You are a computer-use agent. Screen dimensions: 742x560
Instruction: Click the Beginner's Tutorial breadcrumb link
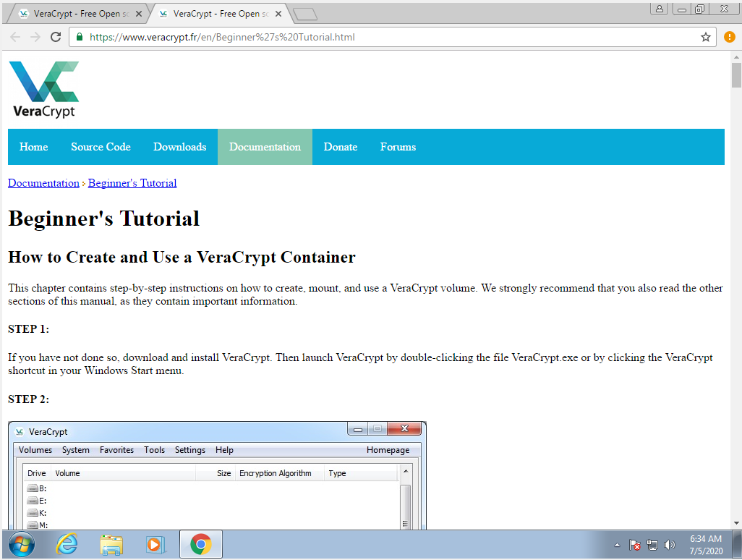tap(132, 183)
